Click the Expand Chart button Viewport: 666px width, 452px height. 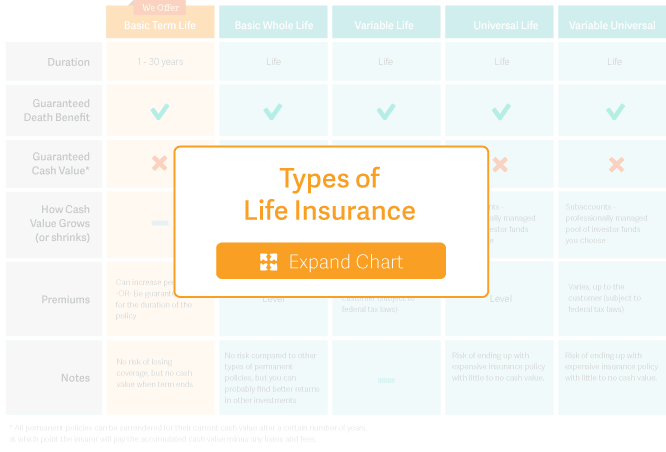point(331,261)
